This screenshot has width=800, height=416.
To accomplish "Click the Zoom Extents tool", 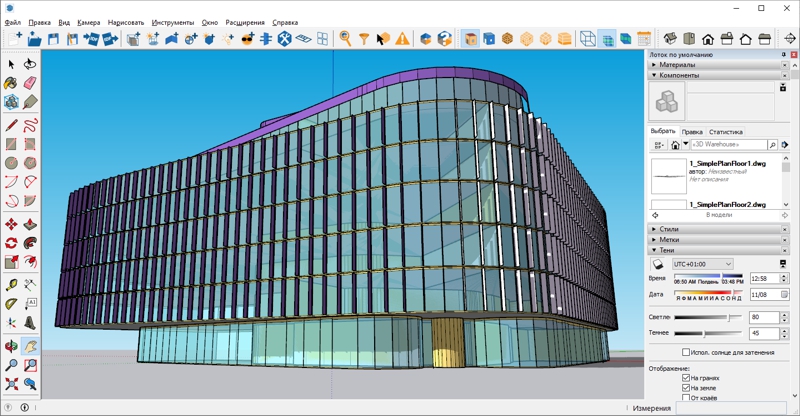I will 11,384.
